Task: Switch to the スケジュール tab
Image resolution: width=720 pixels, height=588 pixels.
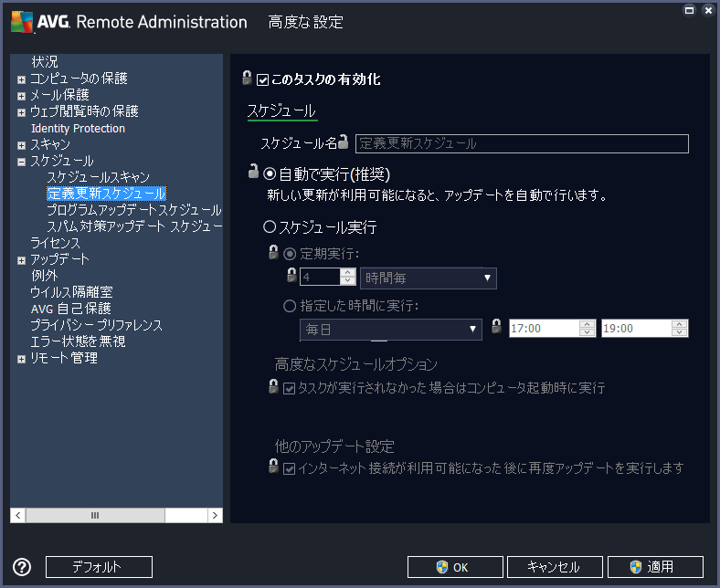Action: 282,111
